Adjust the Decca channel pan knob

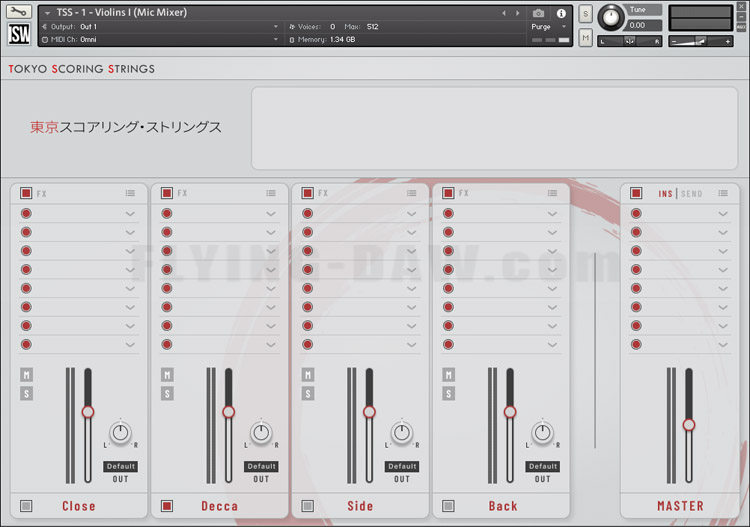click(261, 433)
